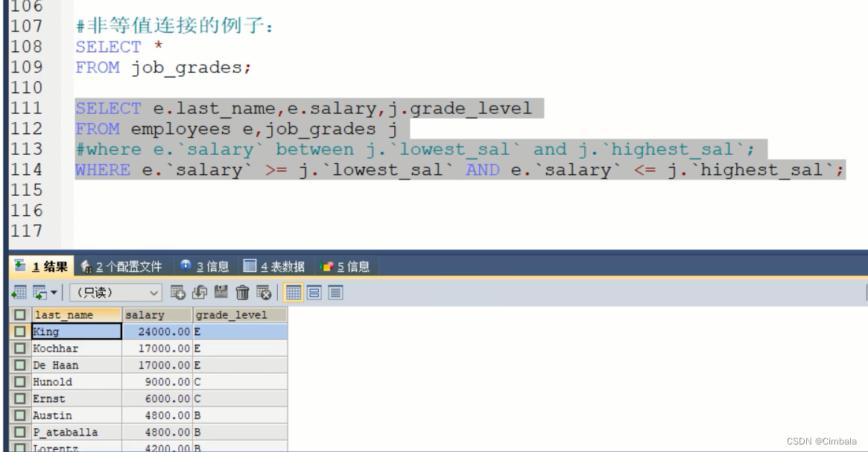Click the copy result set icon
Viewport: 868px width, 452px height.
click(39, 292)
